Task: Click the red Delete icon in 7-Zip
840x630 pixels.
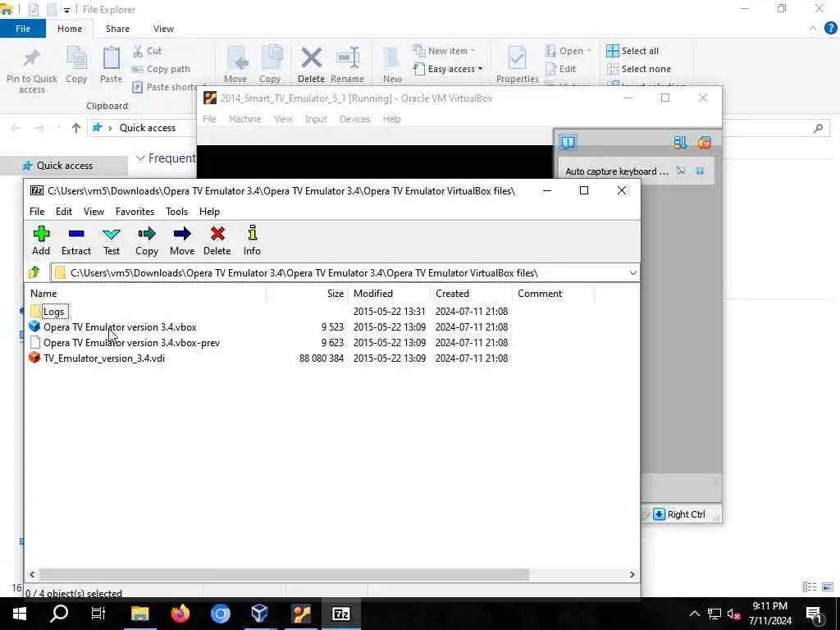Action: 217,240
